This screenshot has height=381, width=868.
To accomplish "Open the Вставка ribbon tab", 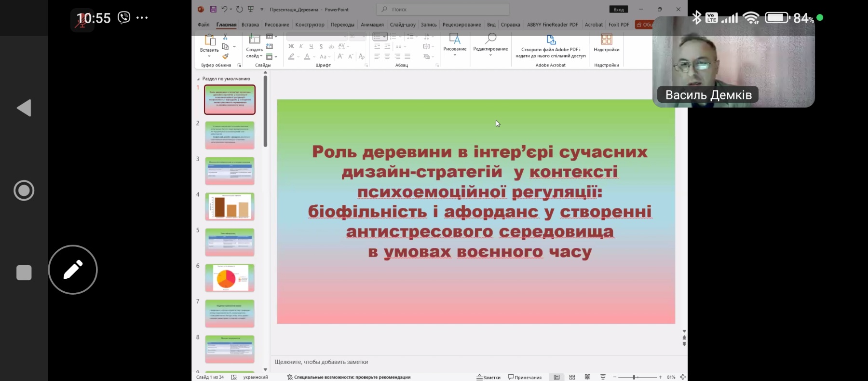I will (250, 25).
